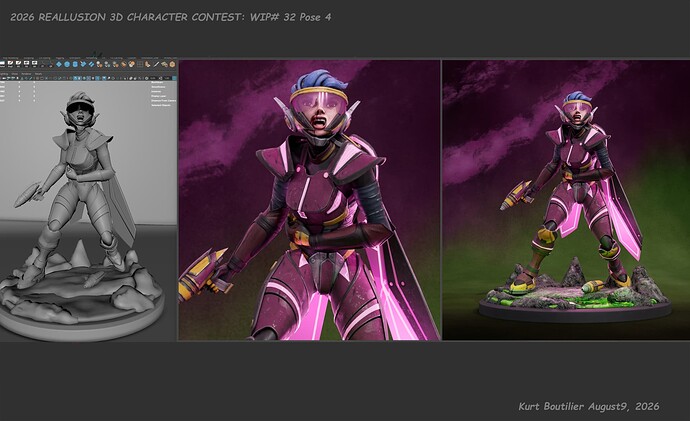This screenshot has width=690, height=421.
Task: Open the close-up character render image
Action: tap(309, 200)
